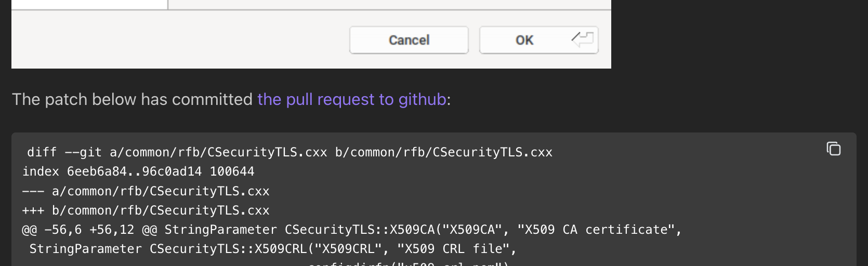The height and width of the screenshot is (266, 868).
Task: Click the "X509 CA certificate" string
Action: [x=596, y=230]
